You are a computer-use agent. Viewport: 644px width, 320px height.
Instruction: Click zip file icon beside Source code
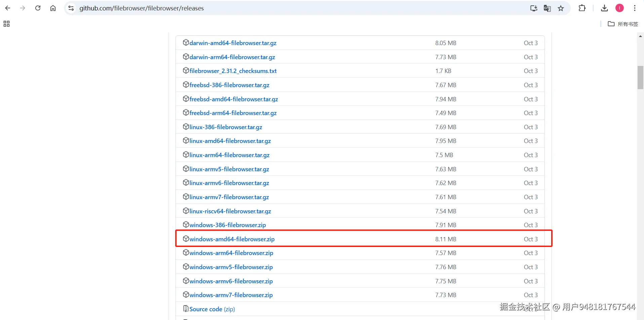tap(186, 309)
